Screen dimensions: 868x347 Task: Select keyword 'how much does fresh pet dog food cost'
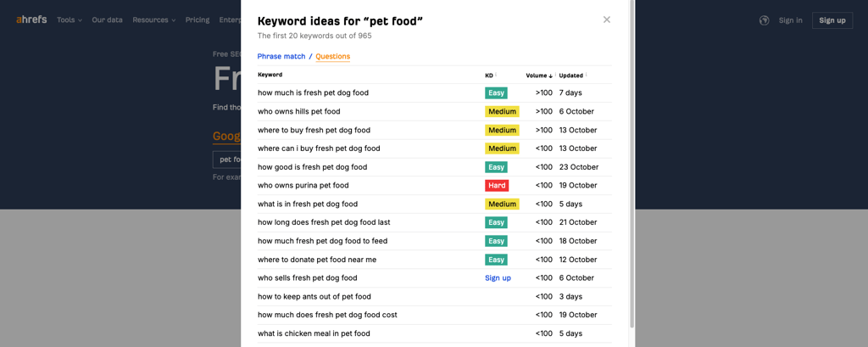pos(328,315)
